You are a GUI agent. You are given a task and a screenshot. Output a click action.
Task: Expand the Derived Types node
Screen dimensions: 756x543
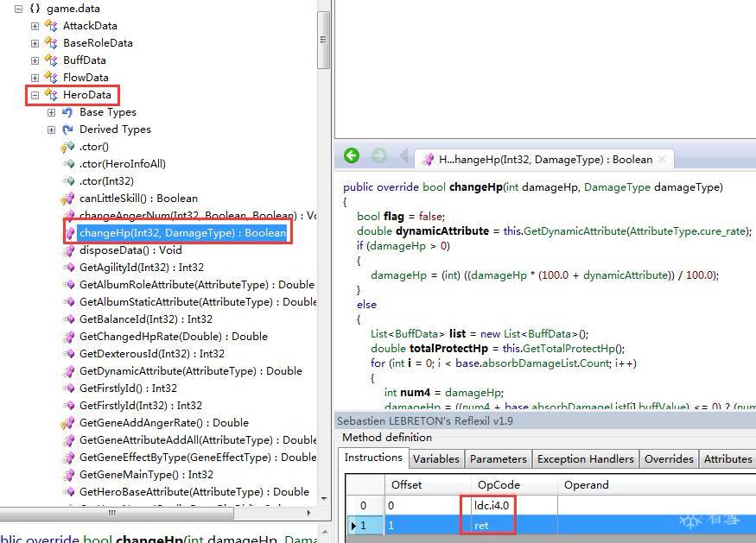tap(52, 129)
